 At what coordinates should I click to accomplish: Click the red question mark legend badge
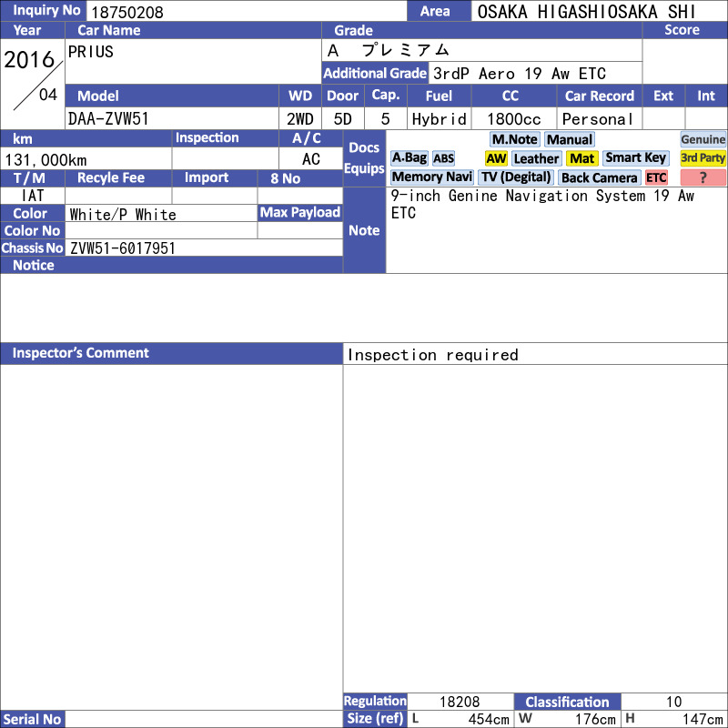coord(703,177)
